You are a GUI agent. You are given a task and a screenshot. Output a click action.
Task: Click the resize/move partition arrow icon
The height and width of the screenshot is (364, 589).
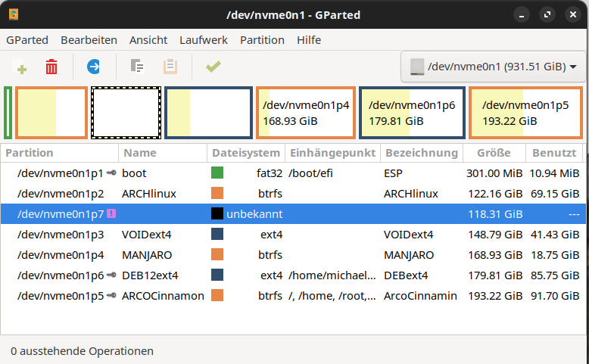[x=94, y=67]
